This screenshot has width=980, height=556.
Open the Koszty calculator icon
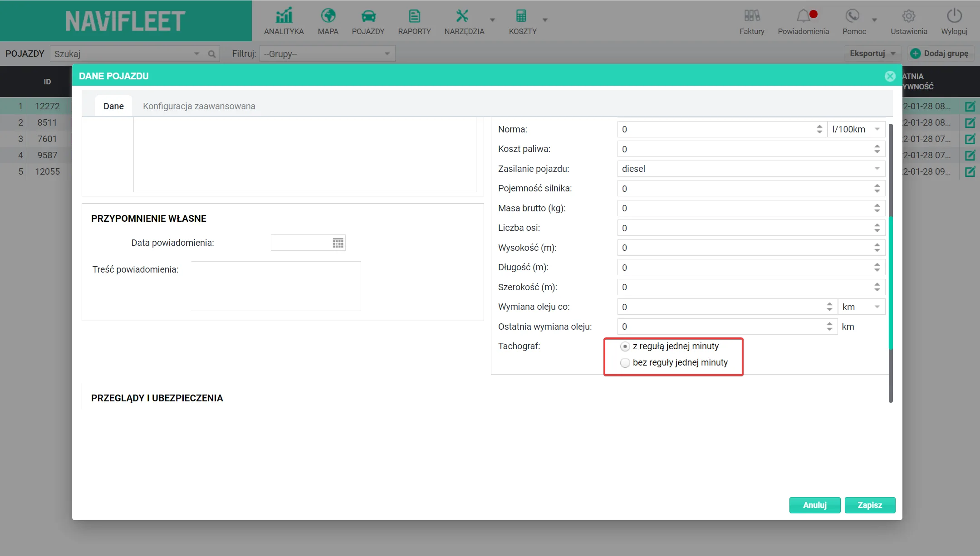pyautogui.click(x=521, y=16)
